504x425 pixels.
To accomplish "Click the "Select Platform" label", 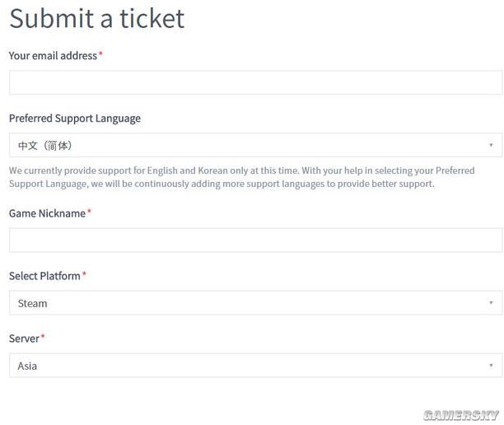I will (44, 276).
